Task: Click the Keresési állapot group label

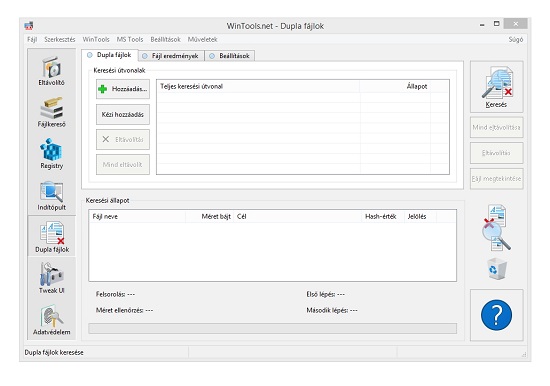Action: [x=107, y=200]
